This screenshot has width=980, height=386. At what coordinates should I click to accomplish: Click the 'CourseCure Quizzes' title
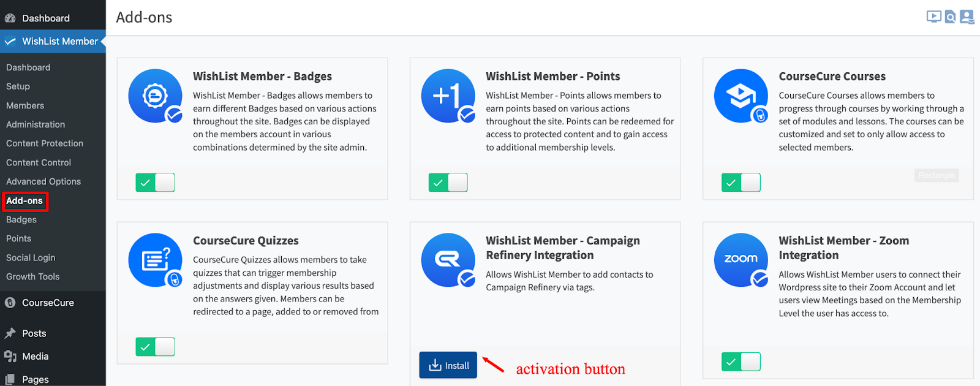coord(246,241)
